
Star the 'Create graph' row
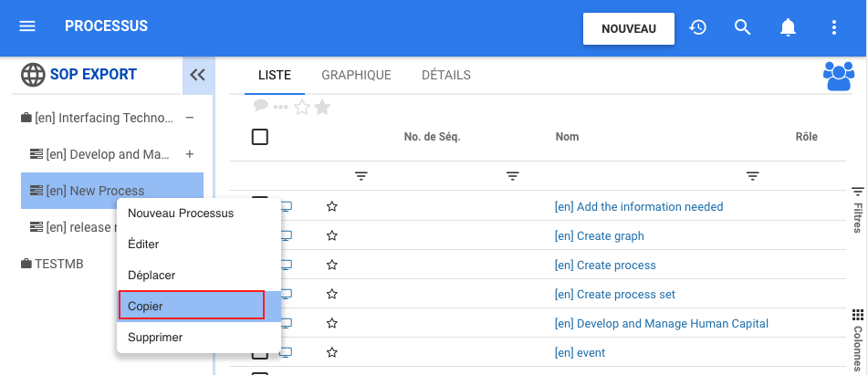(x=332, y=235)
